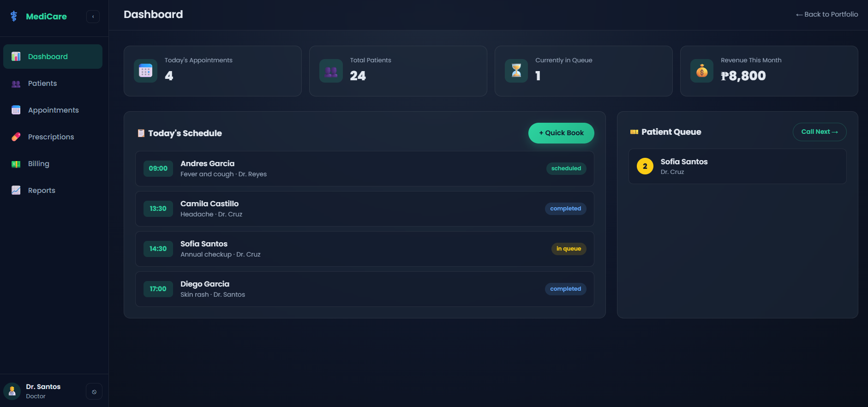Click the Total Patients value 24
The image size is (868, 407).
358,76
